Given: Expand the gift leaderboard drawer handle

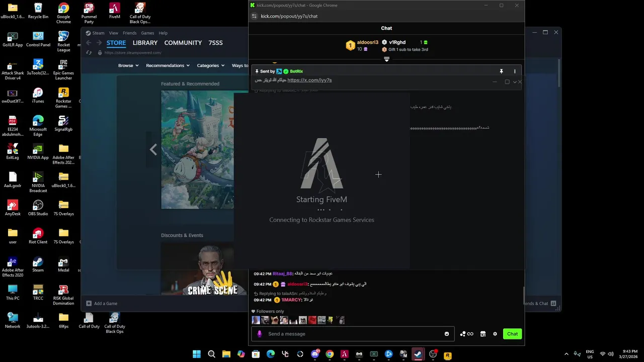Looking at the screenshot, I should [386, 59].
